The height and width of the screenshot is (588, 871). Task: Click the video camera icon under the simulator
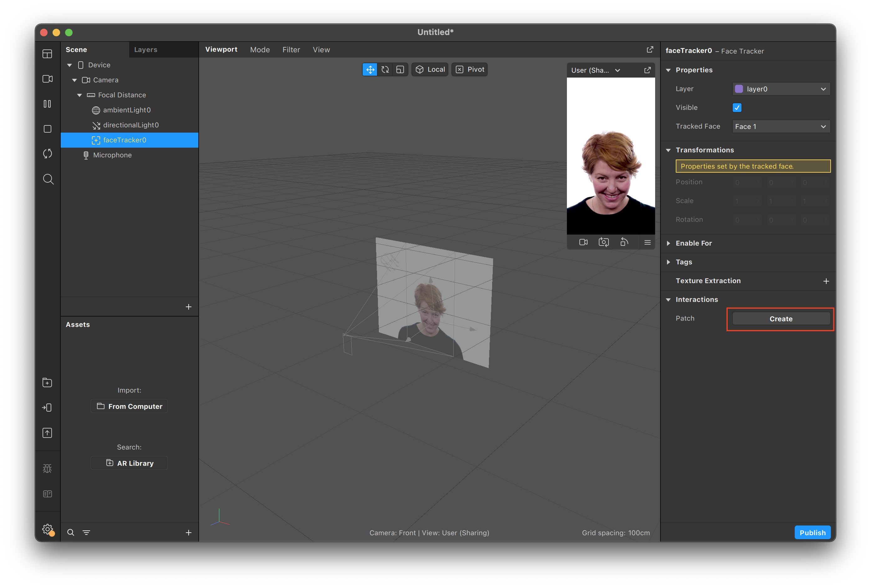(x=583, y=242)
